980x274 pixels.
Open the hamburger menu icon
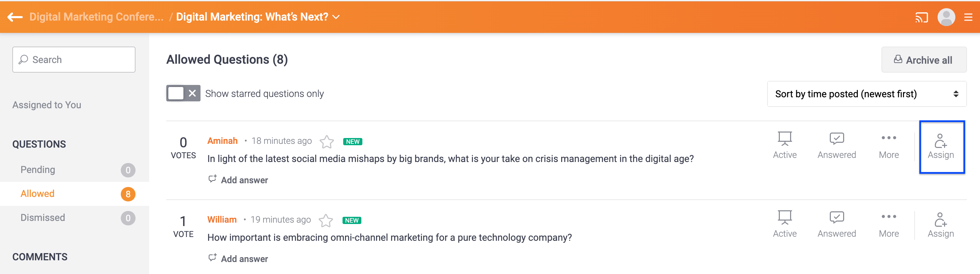point(968,17)
